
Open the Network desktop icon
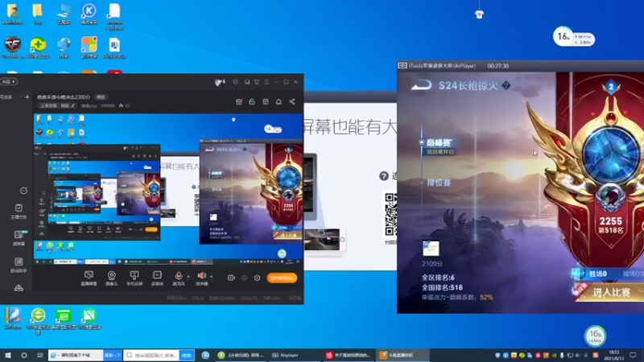point(64,47)
